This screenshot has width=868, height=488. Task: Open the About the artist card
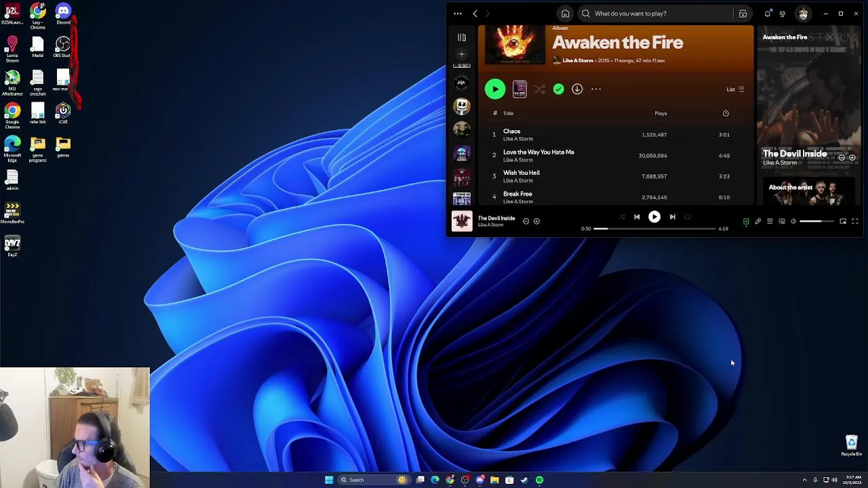point(810,192)
